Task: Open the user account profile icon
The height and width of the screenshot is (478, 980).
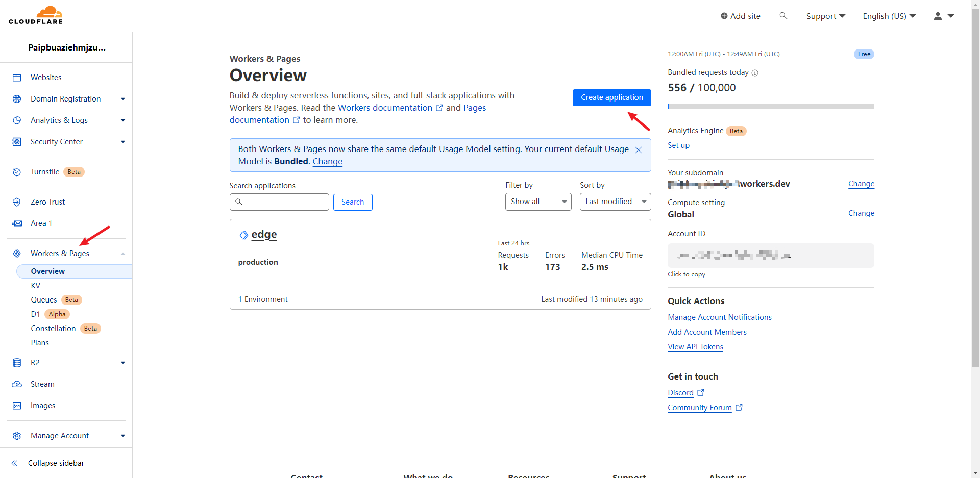Action: pyautogui.click(x=938, y=16)
